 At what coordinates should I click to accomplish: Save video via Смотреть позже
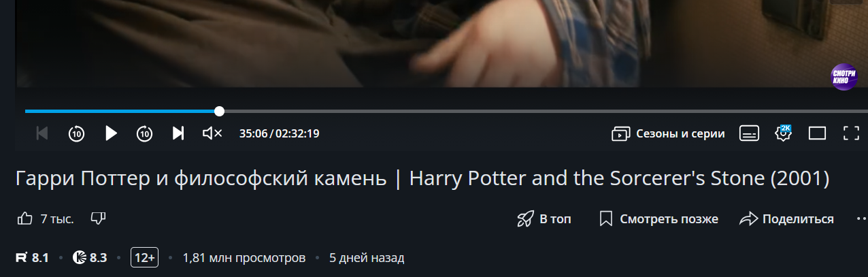coord(658,218)
